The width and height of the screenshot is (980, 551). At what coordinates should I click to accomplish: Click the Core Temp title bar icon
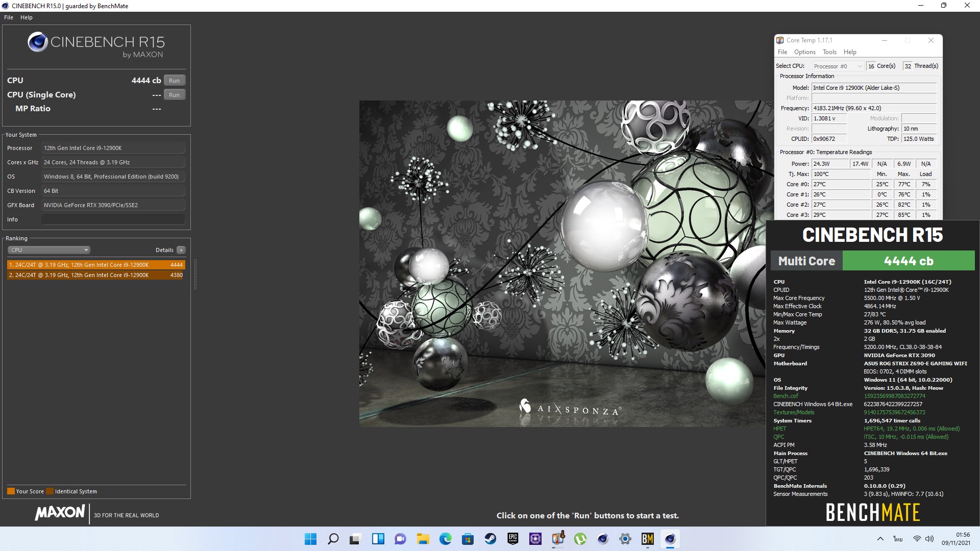(x=780, y=40)
